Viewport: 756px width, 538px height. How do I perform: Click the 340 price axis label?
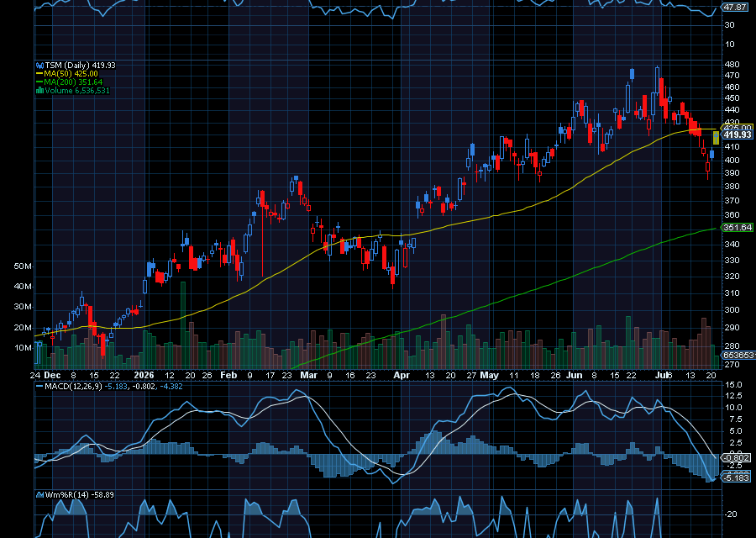click(x=732, y=244)
